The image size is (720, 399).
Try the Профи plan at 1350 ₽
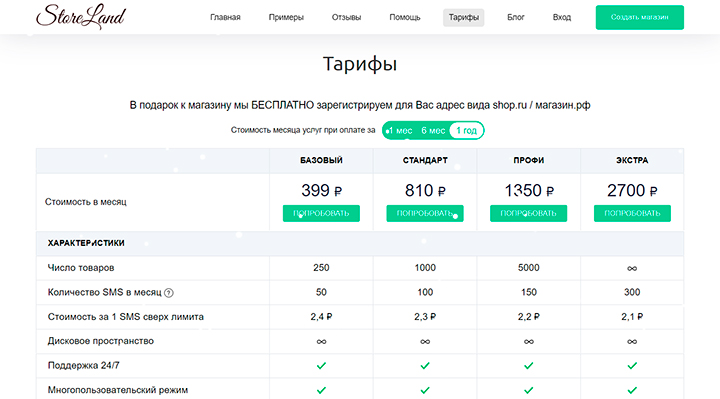coord(529,213)
